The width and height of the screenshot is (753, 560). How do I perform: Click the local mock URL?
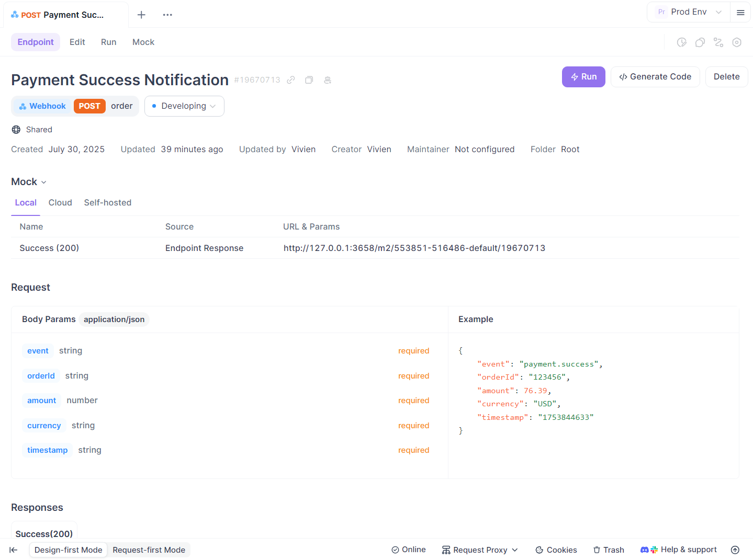pos(414,248)
